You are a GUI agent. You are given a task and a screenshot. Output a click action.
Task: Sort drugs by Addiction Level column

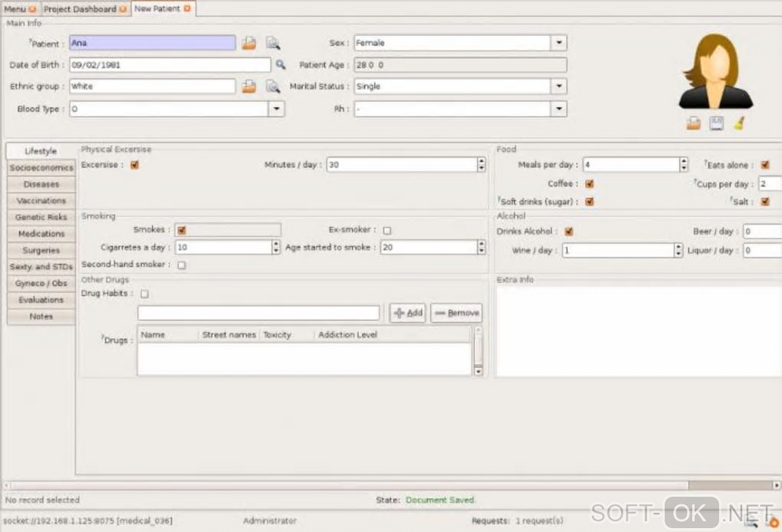pos(393,334)
